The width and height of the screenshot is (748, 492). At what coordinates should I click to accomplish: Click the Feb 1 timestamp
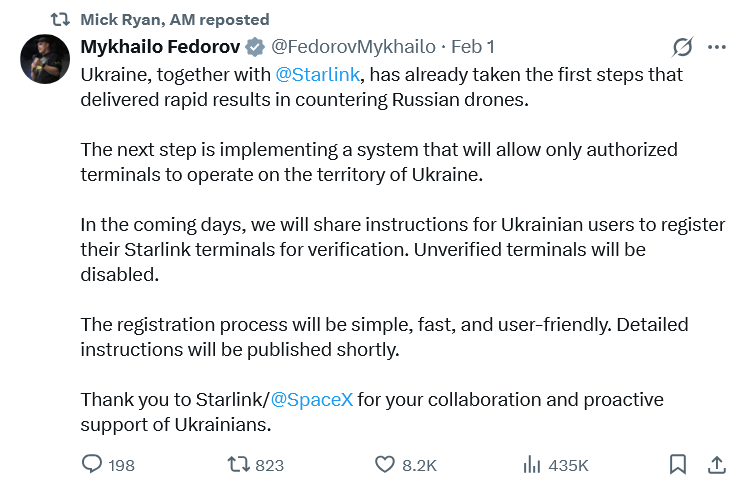pos(473,47)
